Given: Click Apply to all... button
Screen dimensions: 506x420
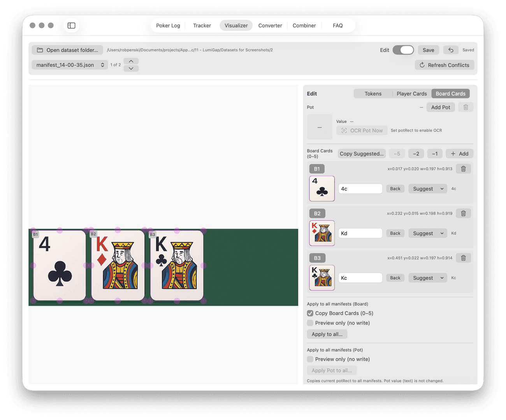Looking at the screenshot, I should [327, 334].
